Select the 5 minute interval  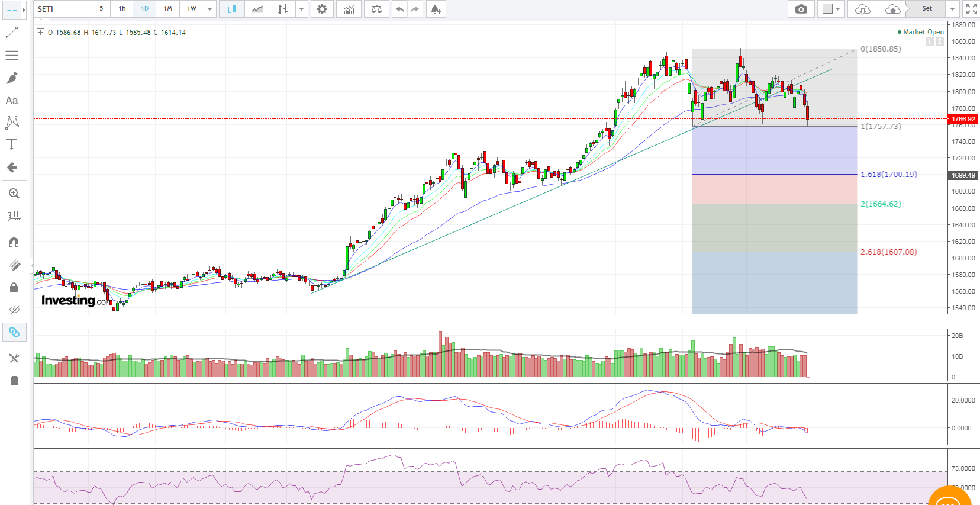coord(101,9)
